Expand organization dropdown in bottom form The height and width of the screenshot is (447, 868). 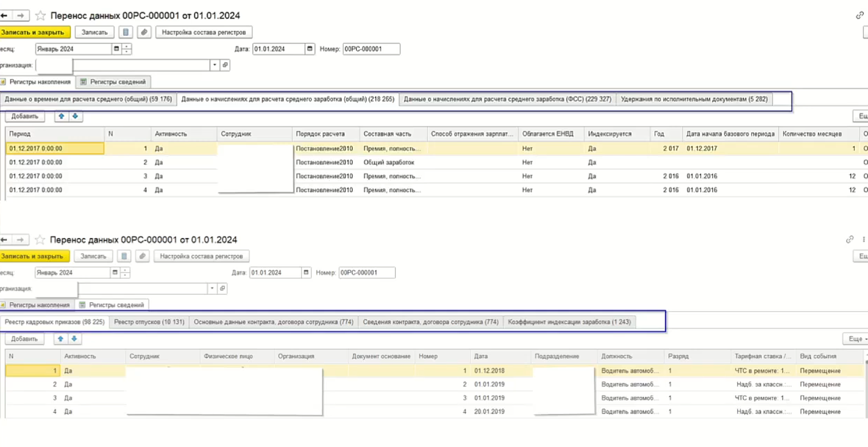[x=212, y=289]
